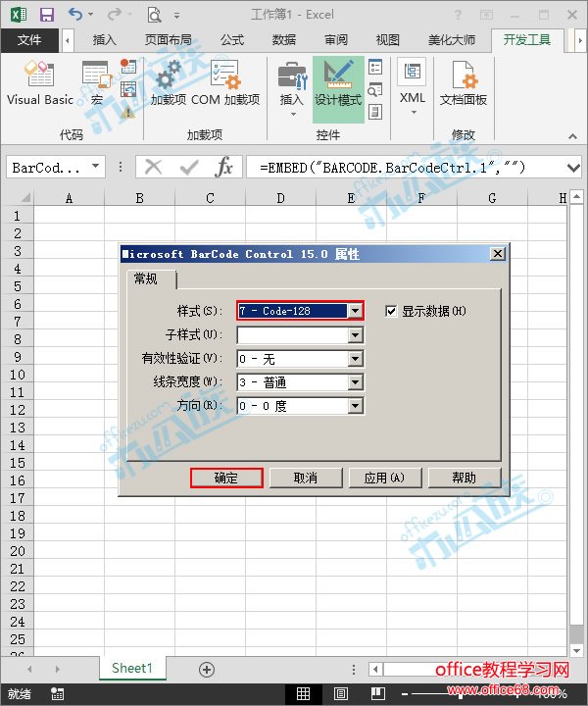Click into the EMBED formula bar
The image size is (588, 706).
click(x=405, y=168)
